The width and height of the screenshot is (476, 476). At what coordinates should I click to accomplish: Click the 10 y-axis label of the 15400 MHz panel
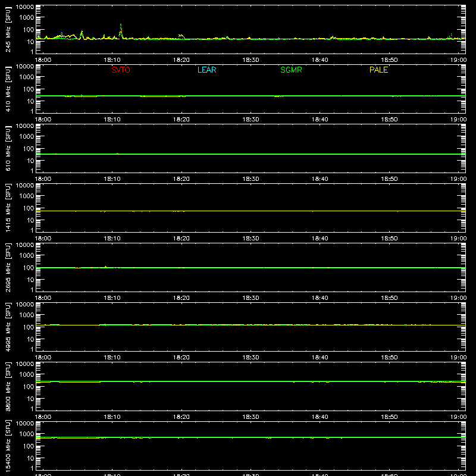30,458
